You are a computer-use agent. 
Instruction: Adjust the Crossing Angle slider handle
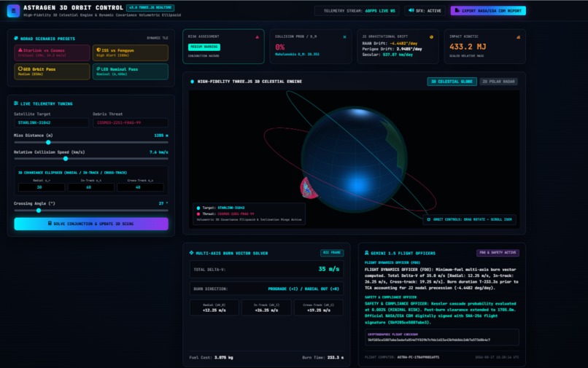[x=39, y=211]
